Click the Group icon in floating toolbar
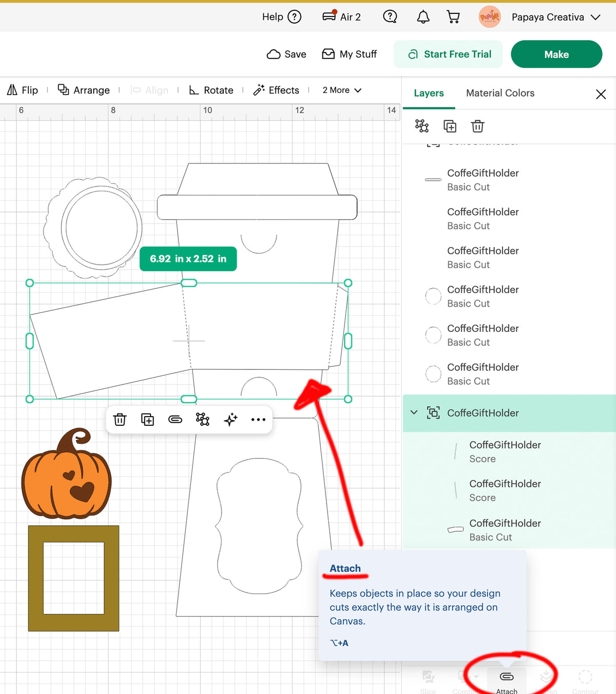 [x=203, y=420]
